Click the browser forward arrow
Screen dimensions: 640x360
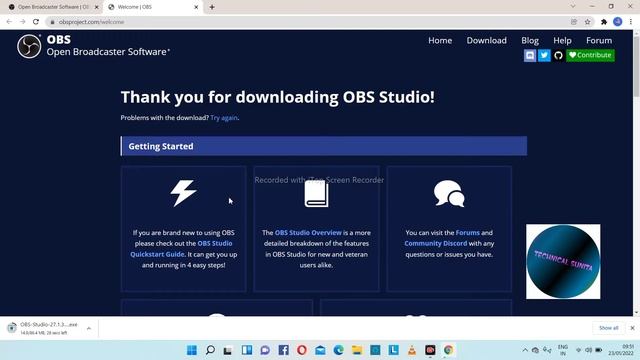coord(22,22)
